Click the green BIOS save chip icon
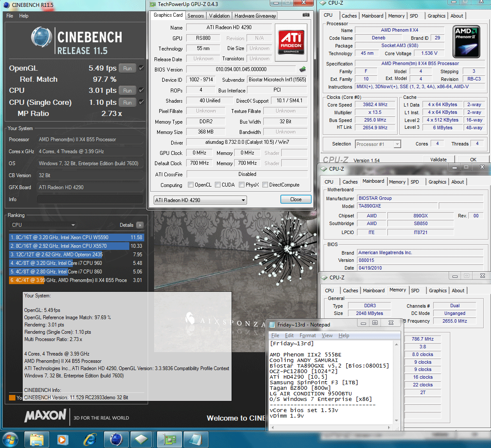This screenshot has height=448, width=491. click(303, 69)
